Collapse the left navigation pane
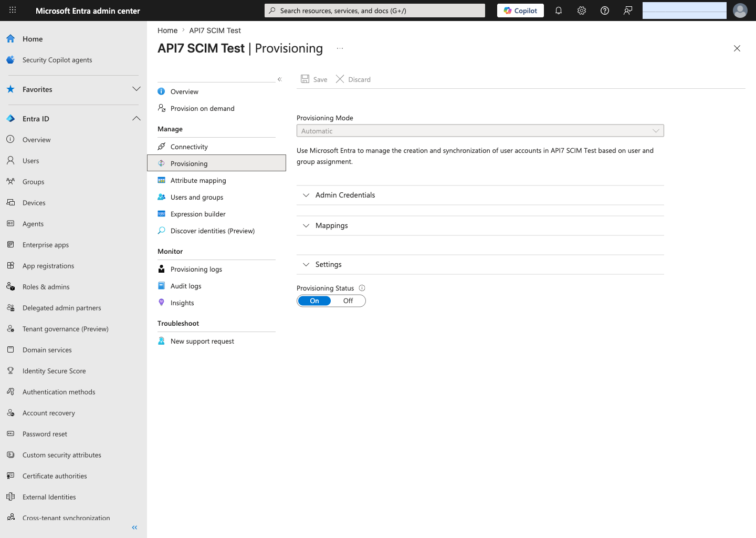The width and height of the screenshot is (756, 538). pyautogui.click(x=134, y=527)
